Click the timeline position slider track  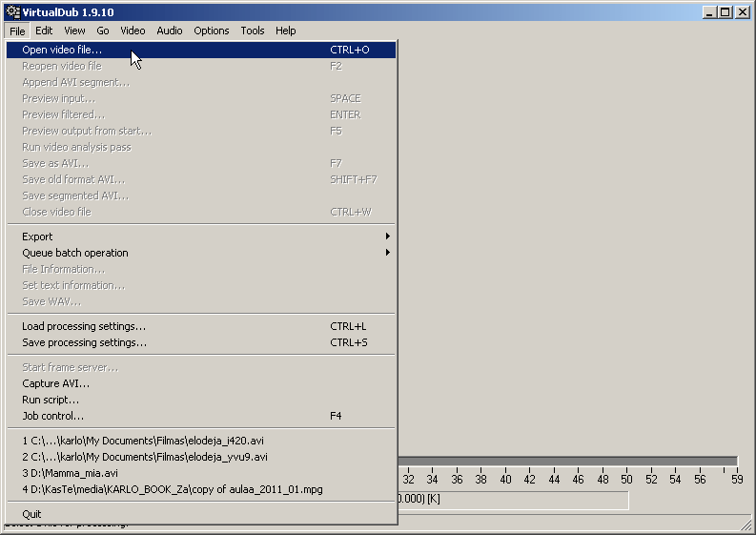pyautogui.click(x=567, y=462)
